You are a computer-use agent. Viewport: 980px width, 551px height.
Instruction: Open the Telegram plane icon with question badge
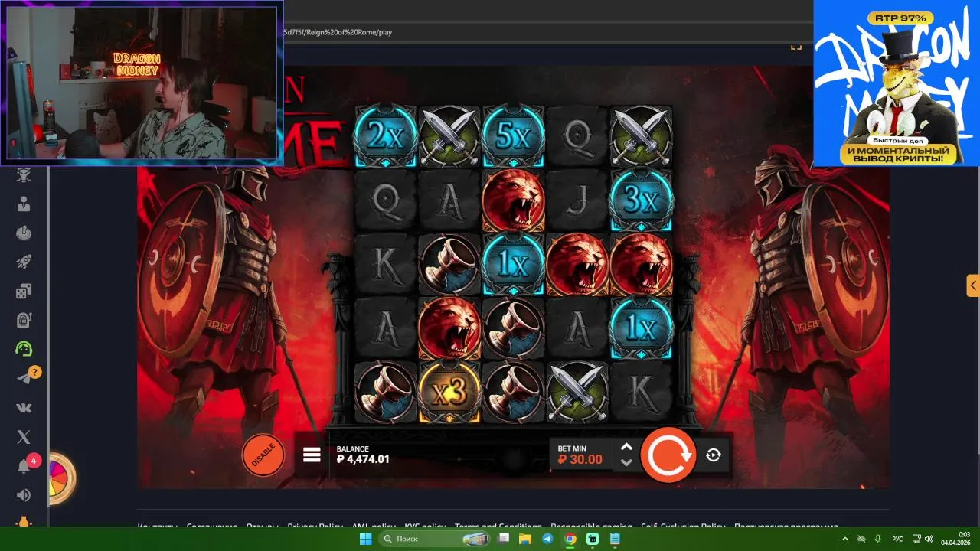[25, 377]
